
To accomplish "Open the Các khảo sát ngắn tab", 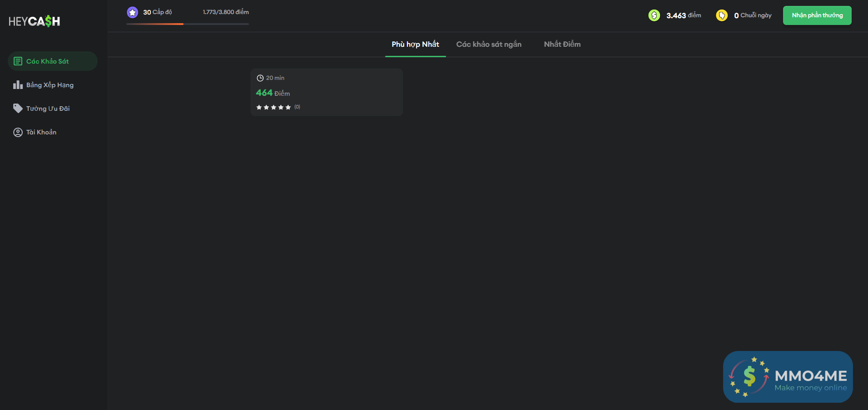I will click(489, 44).
